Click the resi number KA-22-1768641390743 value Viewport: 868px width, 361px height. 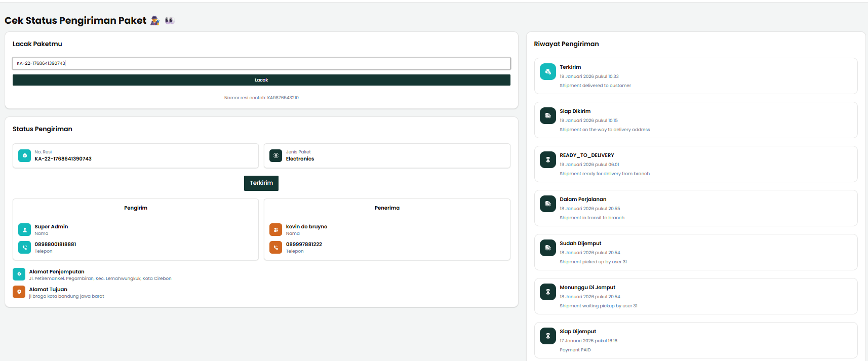[x=63, y=159]
